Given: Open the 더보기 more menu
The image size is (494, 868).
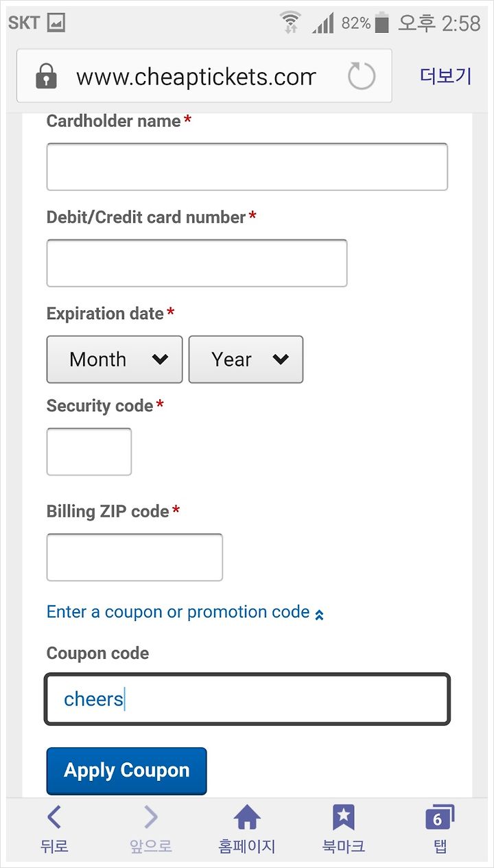Looking at the screenshot, I should click(446, 76).
